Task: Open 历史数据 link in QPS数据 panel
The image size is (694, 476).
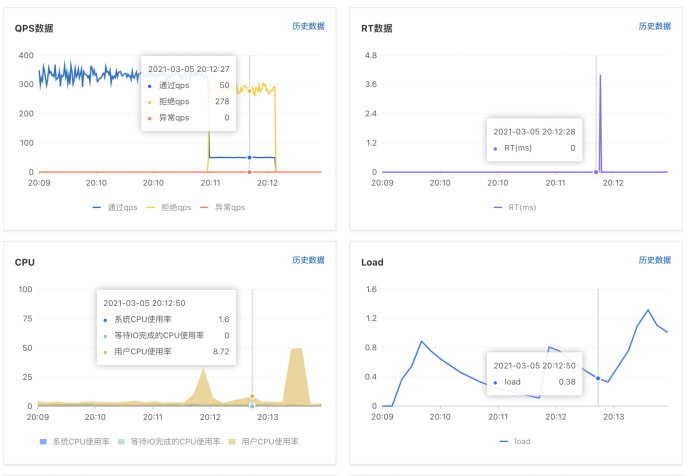Action: (308, 26)
